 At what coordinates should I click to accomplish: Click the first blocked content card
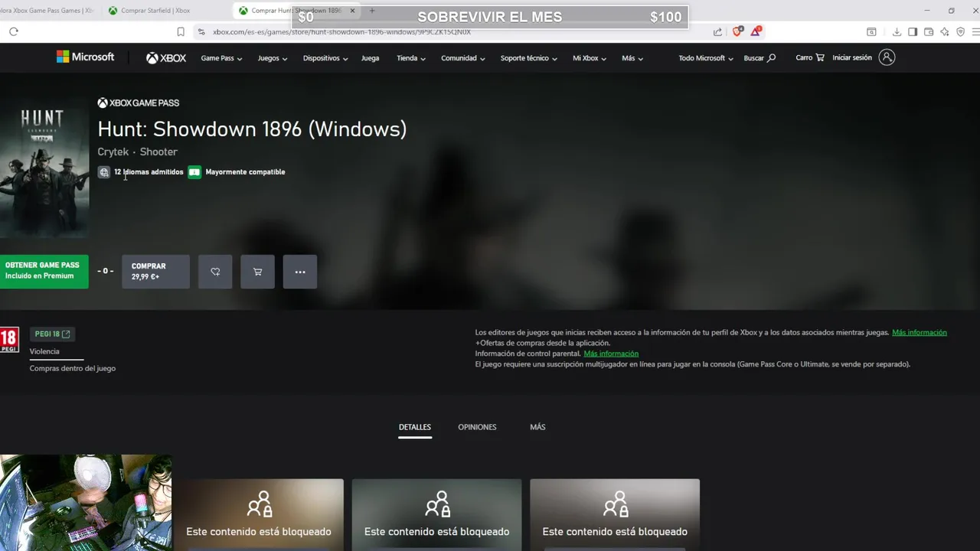point(259,515)
